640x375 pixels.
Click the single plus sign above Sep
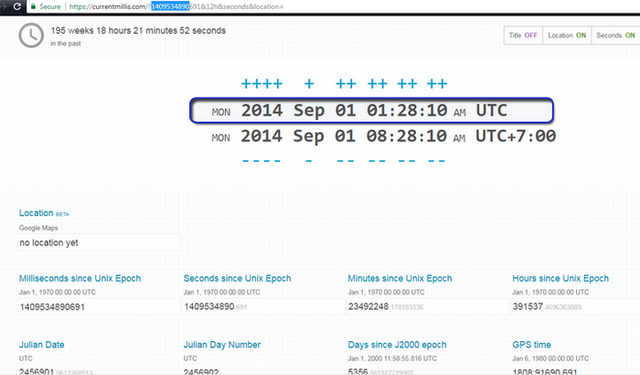click(x=309, y=84)
